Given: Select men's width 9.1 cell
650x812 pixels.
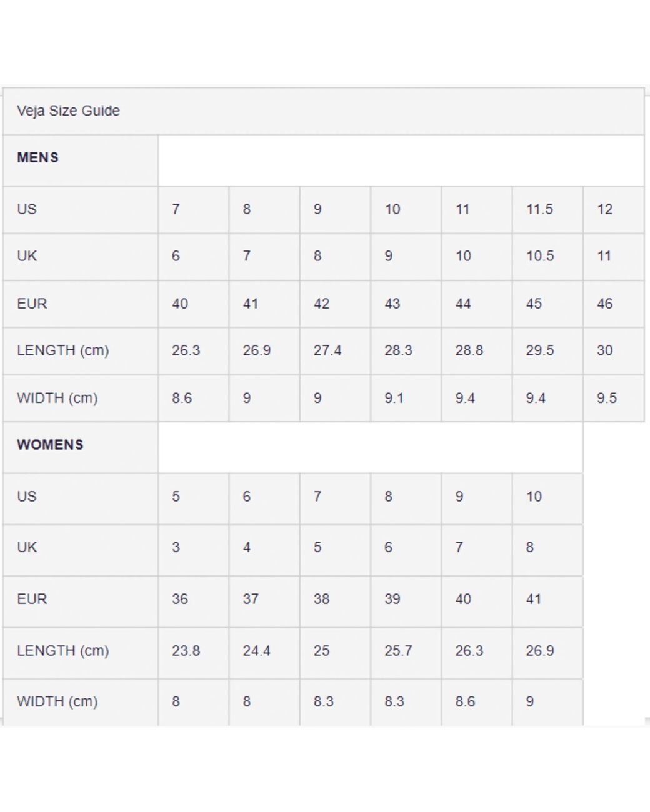Looking at the screenshot, I should click(406, 398).
